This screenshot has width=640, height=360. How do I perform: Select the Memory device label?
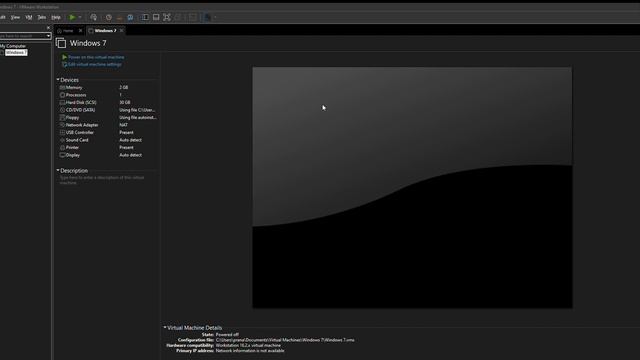[74, 87]
